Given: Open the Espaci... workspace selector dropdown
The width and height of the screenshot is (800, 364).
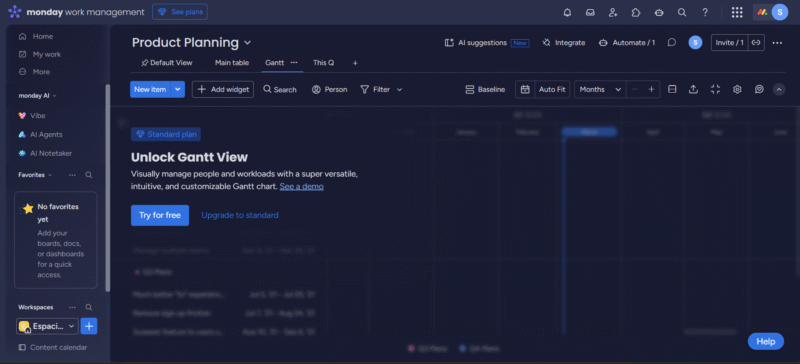Looking at the screenshot, I should click(x=47, y=326).
